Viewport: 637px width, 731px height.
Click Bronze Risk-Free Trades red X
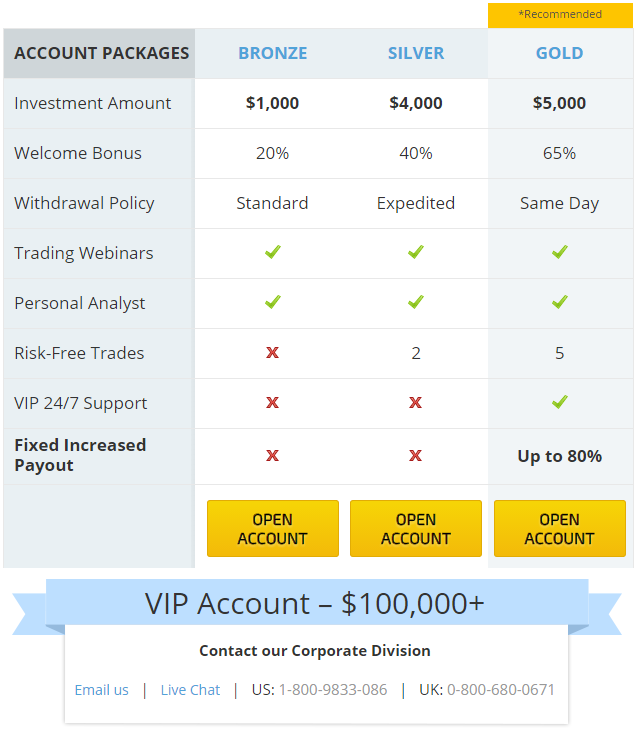[x=272, y=352]
